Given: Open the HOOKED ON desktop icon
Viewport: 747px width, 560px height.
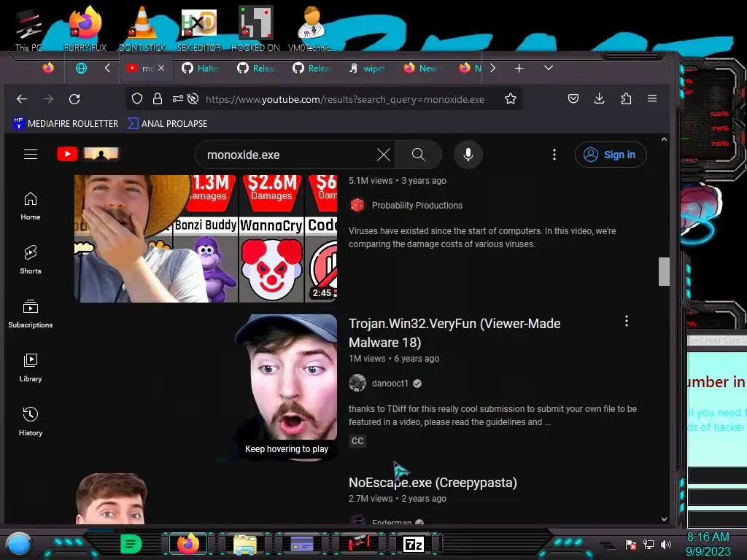Looking at the screenshot, I should click(255, 28).
